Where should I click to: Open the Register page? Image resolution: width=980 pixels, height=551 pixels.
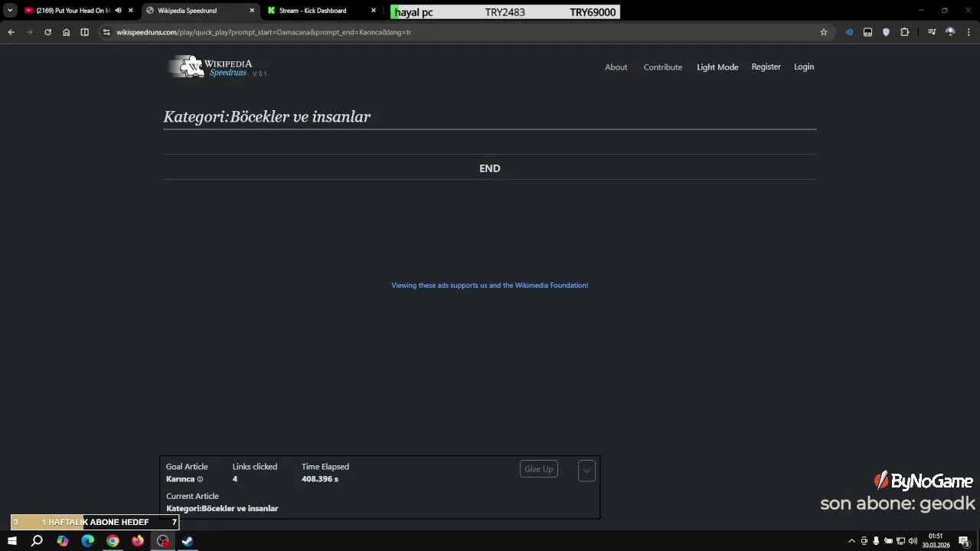pos(766,67)
